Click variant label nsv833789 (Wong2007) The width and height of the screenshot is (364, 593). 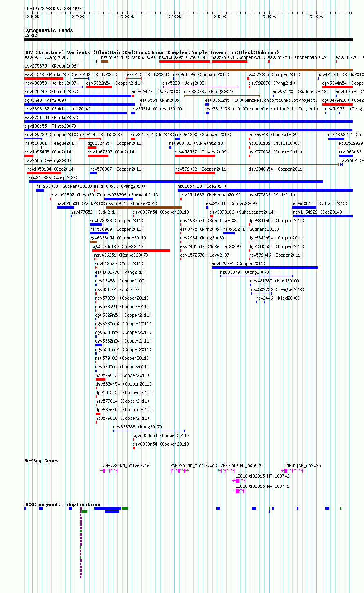[x=209, y=92]
